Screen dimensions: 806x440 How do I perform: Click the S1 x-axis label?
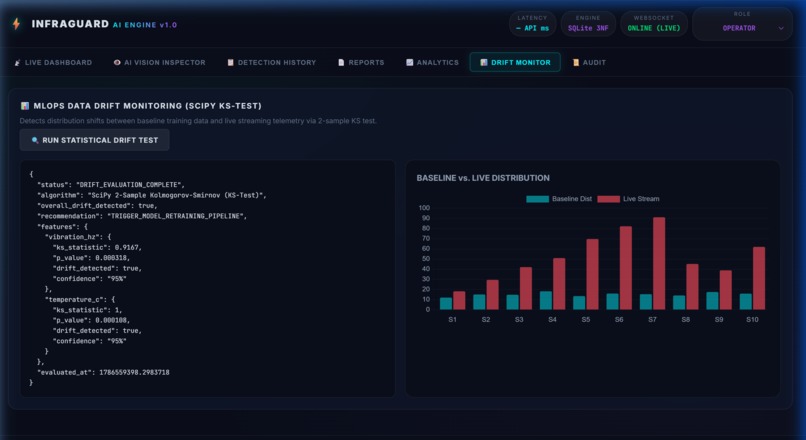[x=452, y=319]
